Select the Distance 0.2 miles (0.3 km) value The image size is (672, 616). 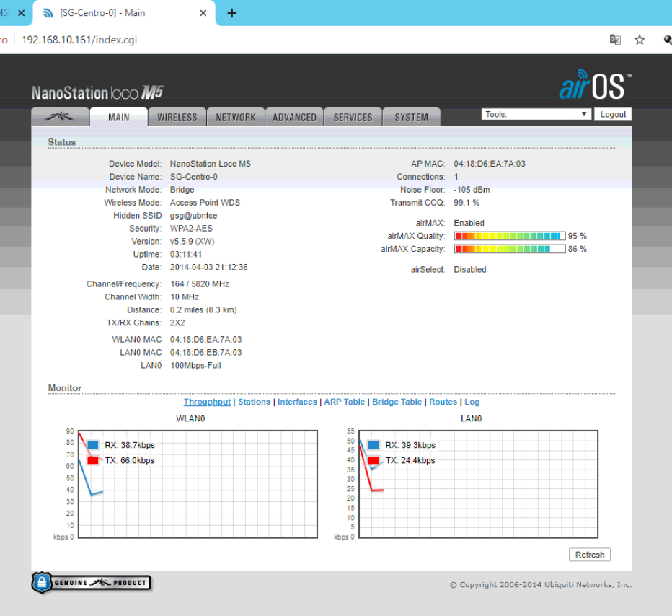[x=203, y=309]
